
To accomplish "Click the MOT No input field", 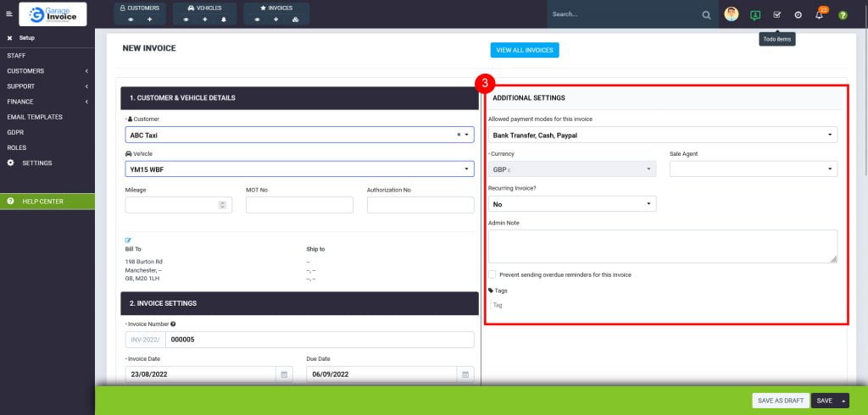I will pyautogui.click(x=299, y=205).
